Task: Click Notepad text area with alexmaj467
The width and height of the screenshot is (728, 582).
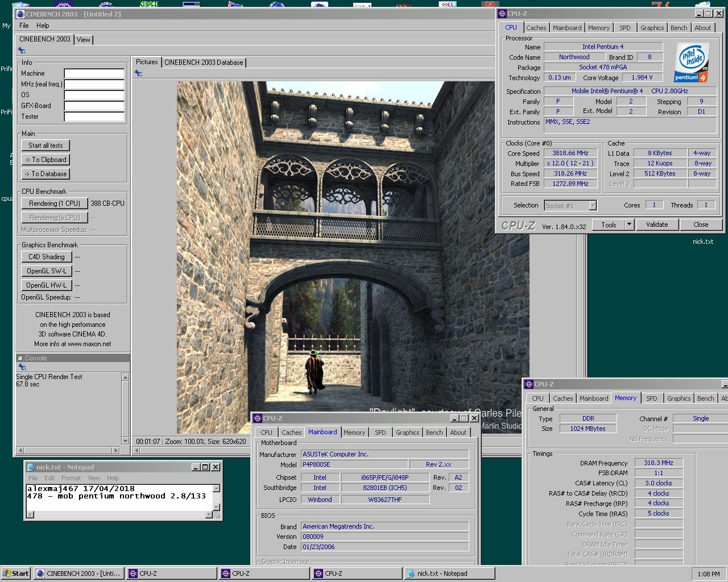Action: pyautogui.click(x=119, y=498)
